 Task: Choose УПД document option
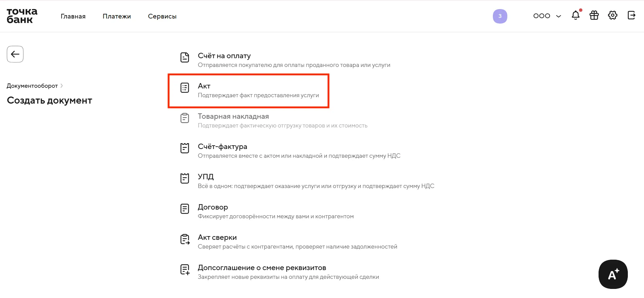click(x=206, y=177)
